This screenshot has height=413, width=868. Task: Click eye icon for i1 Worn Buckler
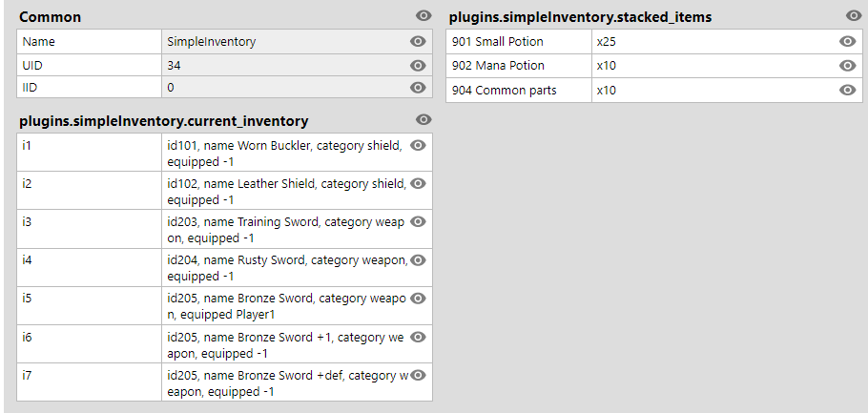(418, 146)
